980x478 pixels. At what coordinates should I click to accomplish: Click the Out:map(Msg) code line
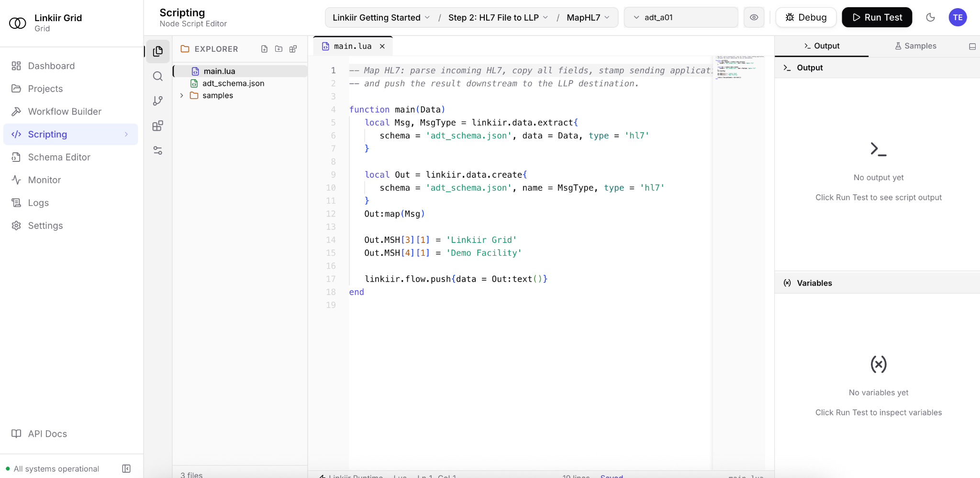click(394, 214)
